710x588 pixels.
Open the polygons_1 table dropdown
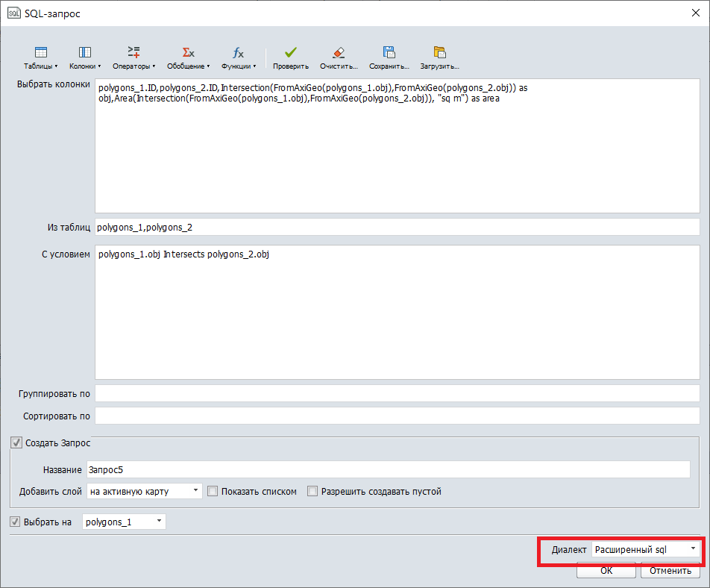159,522
